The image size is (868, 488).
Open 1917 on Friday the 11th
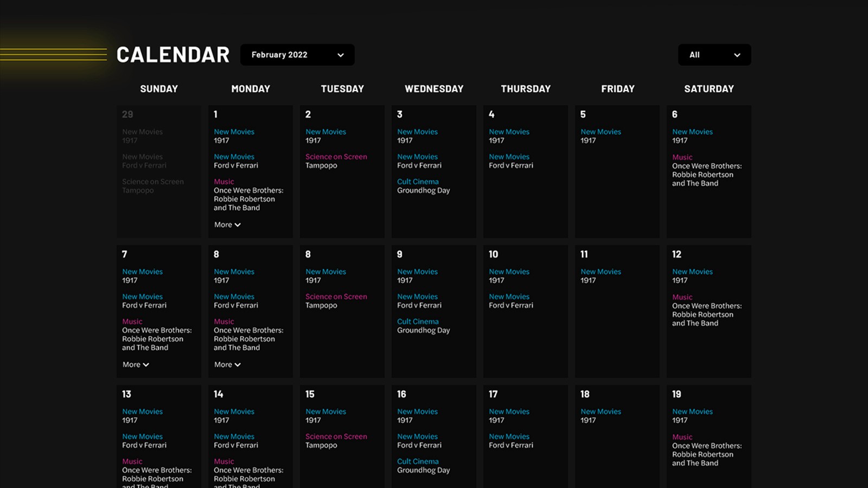[588, 280]
